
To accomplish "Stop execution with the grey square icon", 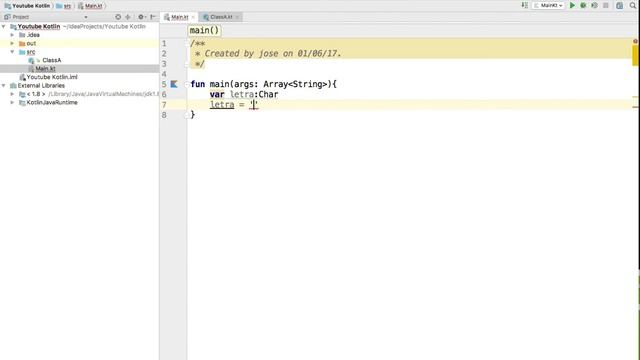I will [606, 5].
